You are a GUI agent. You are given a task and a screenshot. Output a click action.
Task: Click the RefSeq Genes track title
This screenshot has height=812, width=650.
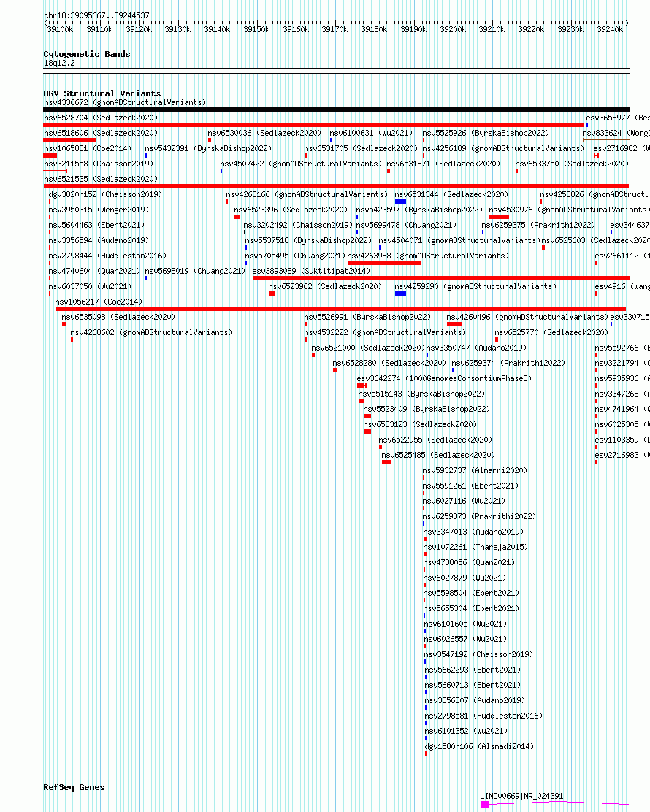[x=74, y=788]
